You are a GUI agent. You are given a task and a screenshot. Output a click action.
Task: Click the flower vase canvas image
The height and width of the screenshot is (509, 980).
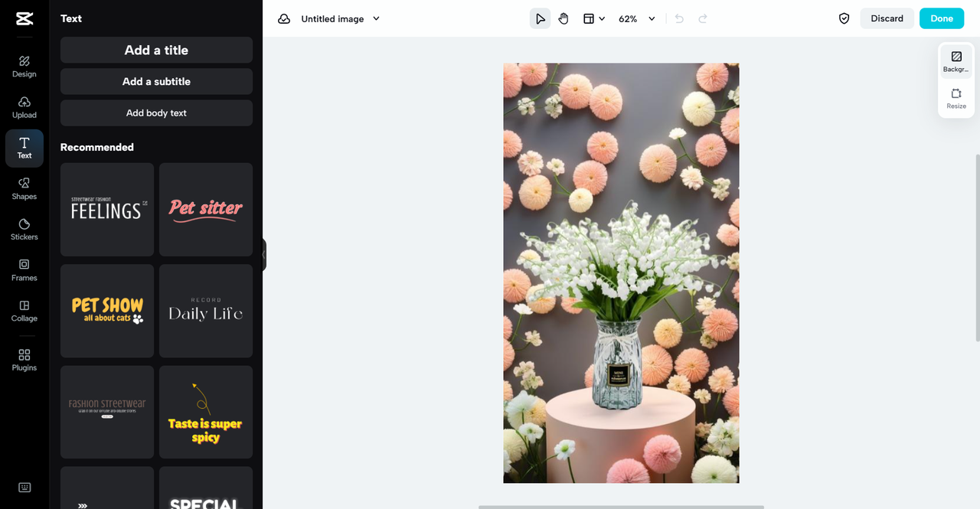[x=621, y=272]
